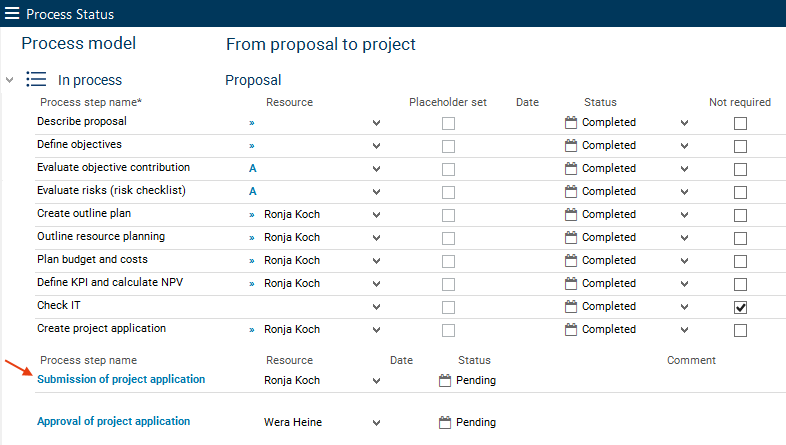Click the double-arrow icon next to Define objectives
Image resolution: width=786 pixels, height=445 pixels.
(252, 146)
